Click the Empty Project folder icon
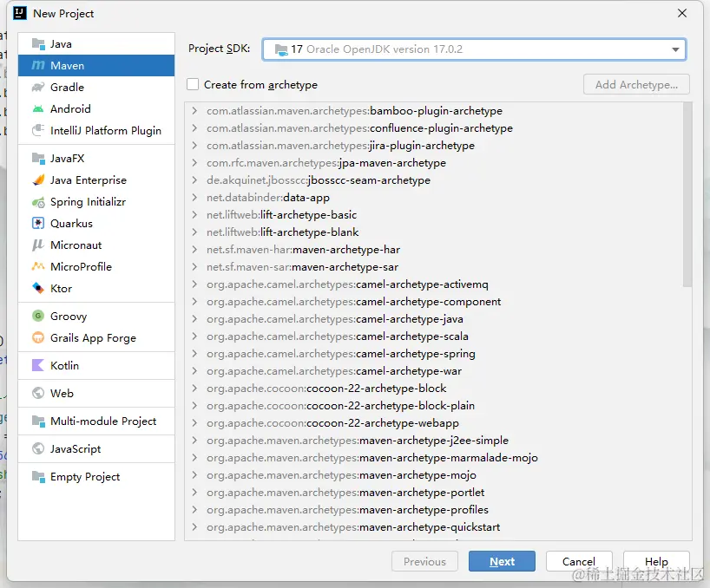This screenshot has height=588, width=710. [38, 477]
